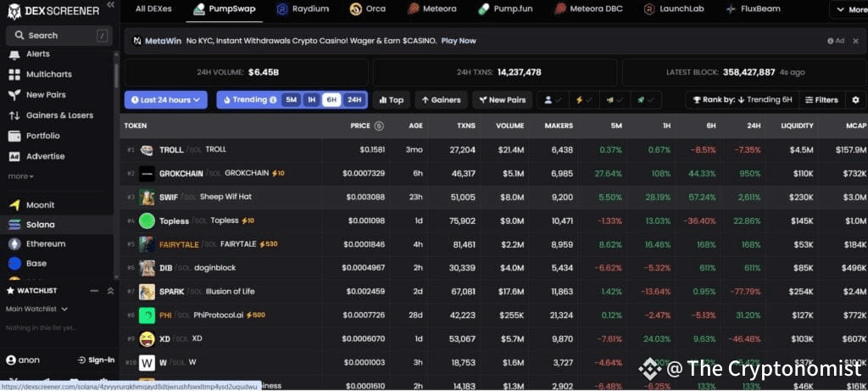Click the Top button
868x391 pixels.
[392, 100]
